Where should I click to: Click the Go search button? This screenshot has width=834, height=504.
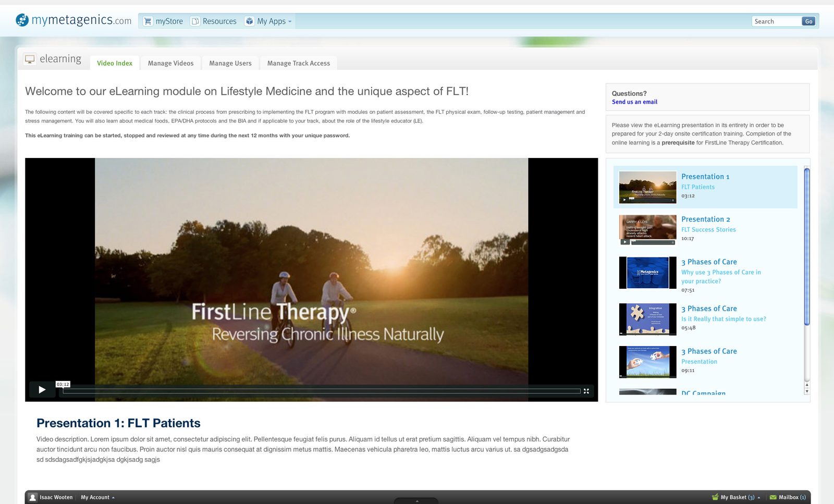pos(808,21)
